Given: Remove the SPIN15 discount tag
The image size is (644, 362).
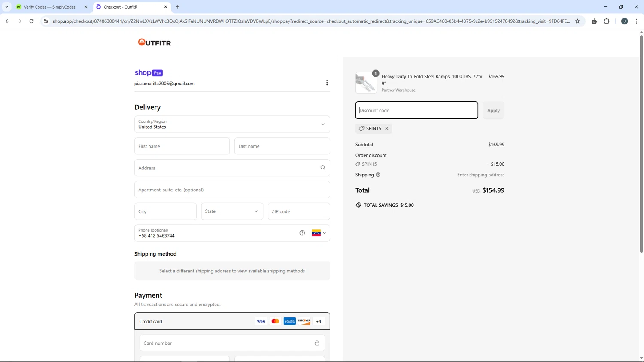Looking at the screenshot, I should (387, 128).
